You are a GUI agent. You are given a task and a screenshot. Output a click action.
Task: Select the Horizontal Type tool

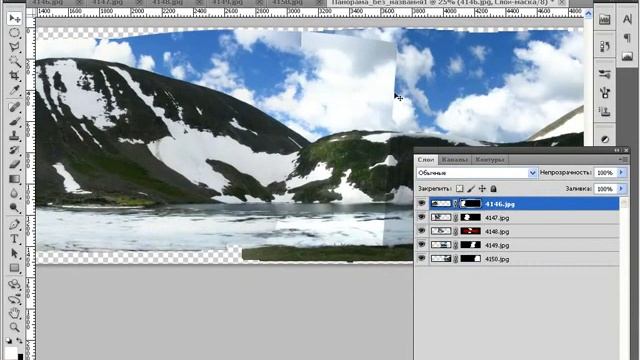[x=14, y=239]
